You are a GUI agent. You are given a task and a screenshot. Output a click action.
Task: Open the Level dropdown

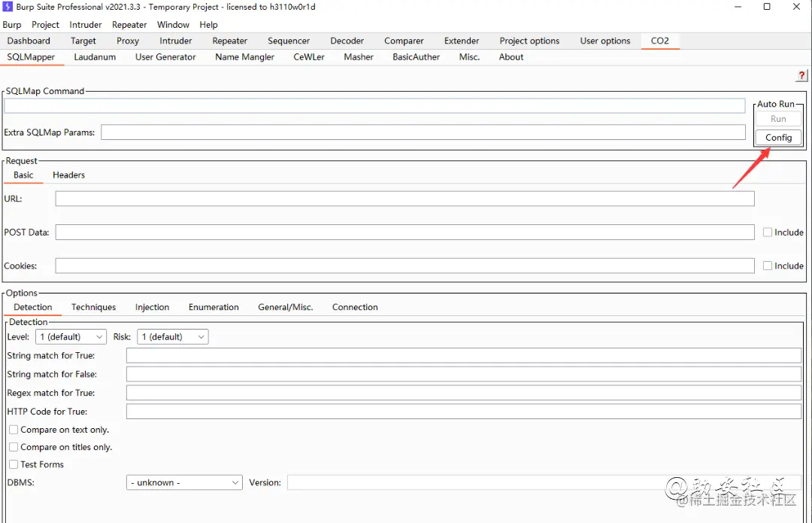coord(71,337)
